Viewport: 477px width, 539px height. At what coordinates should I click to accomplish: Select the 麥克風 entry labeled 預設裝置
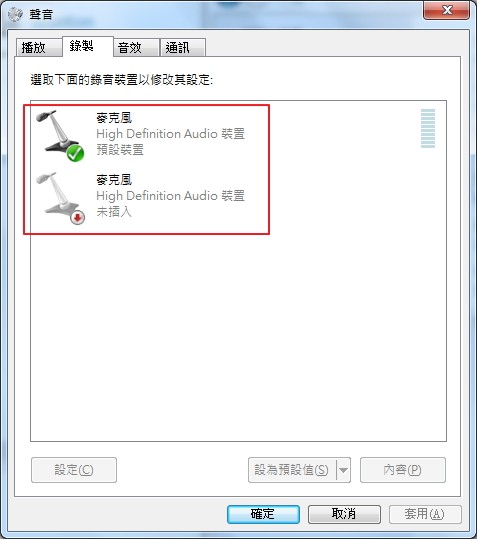coord(146,135)
